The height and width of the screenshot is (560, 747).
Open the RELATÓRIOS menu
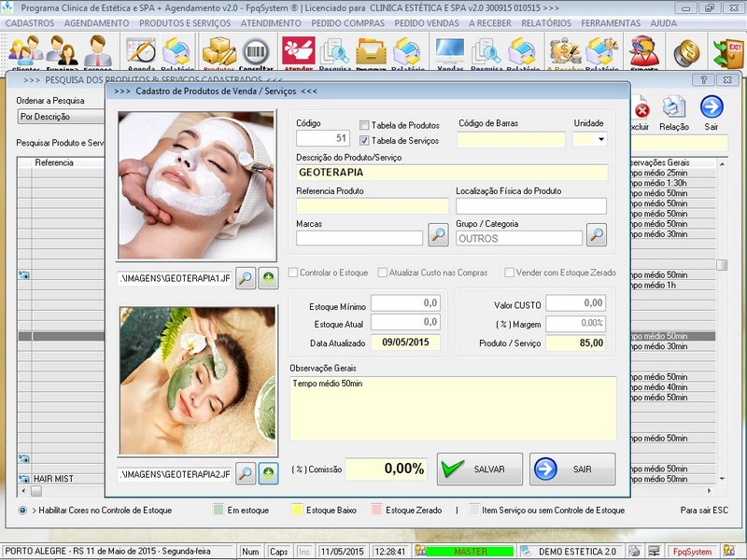tap(545, 22)
